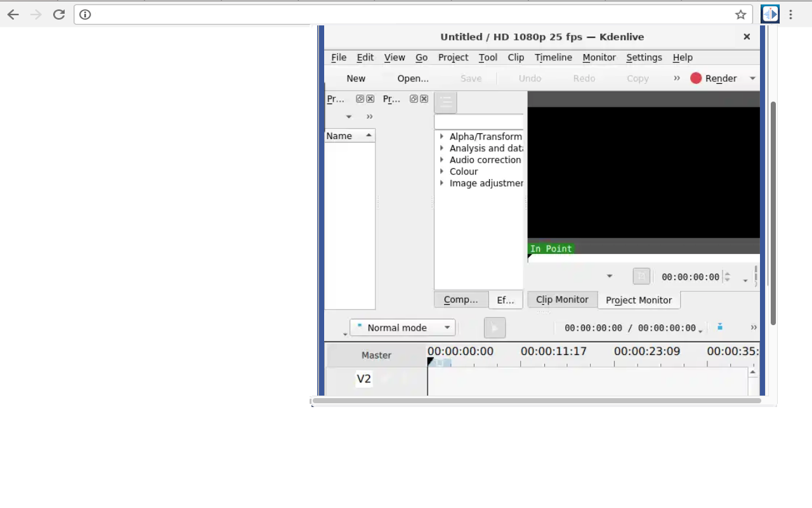Open the Help menu

(683, 57)
